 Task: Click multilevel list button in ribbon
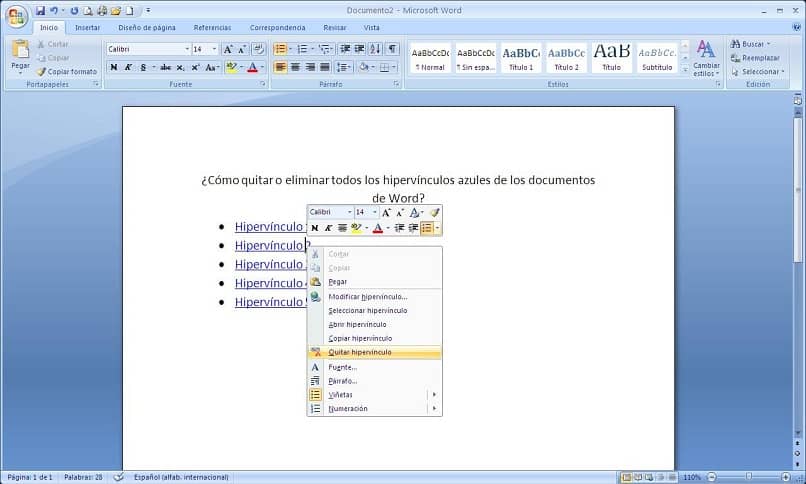pyautogui.click(x=324, y=49)
